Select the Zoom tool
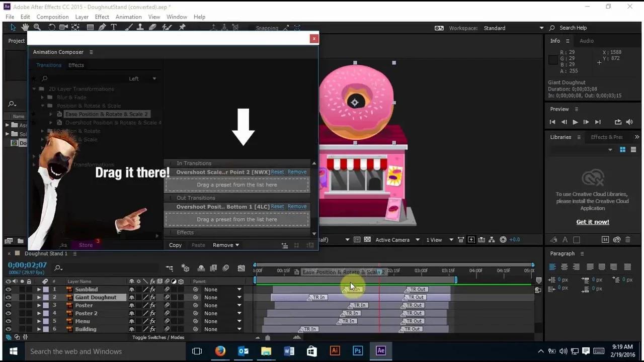 (38, 27)
